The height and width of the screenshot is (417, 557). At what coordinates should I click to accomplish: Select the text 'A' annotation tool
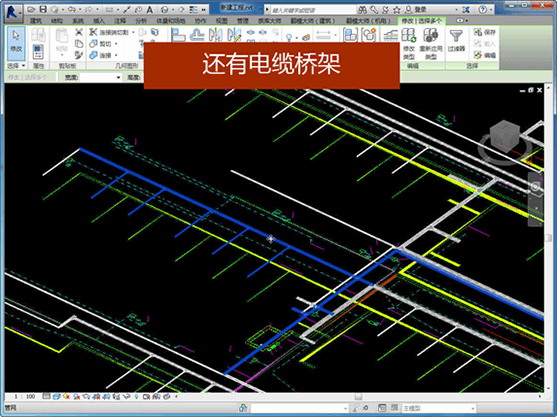click(150, 10)
